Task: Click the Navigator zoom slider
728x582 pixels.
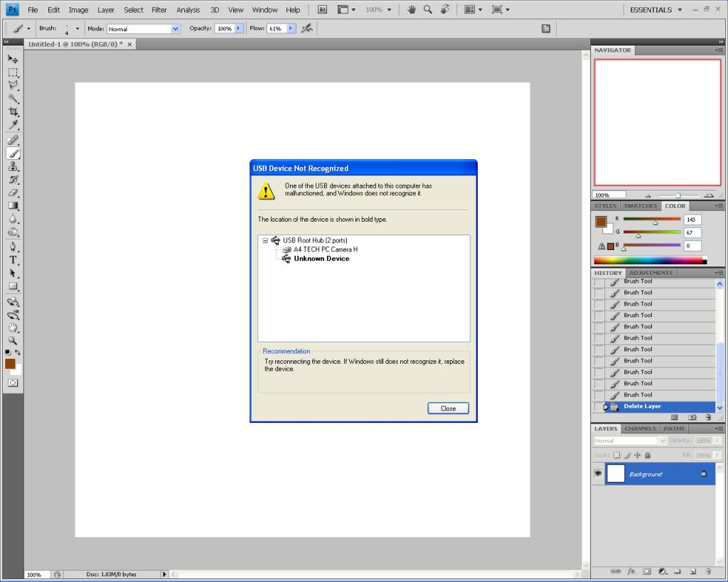Action: [x=678, y=195]
